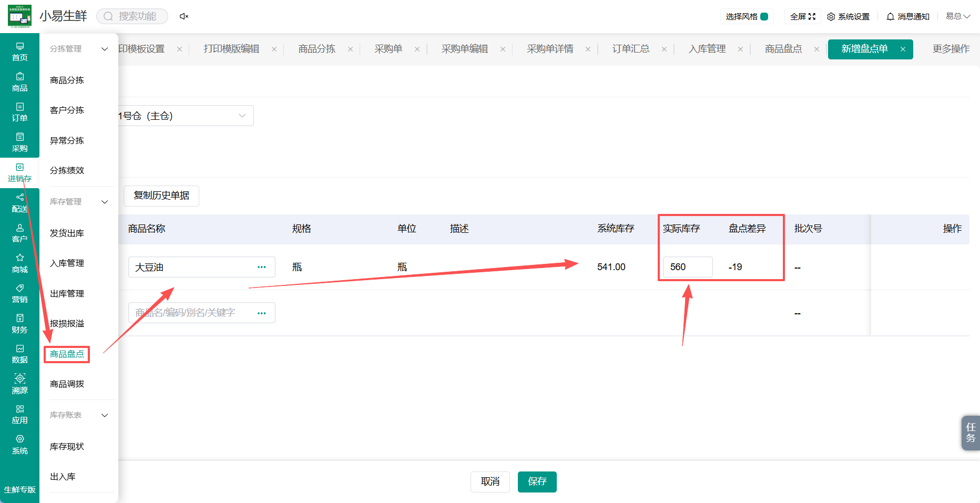
Task: Open the 商城 sidebar module
Action: point(19,263)
